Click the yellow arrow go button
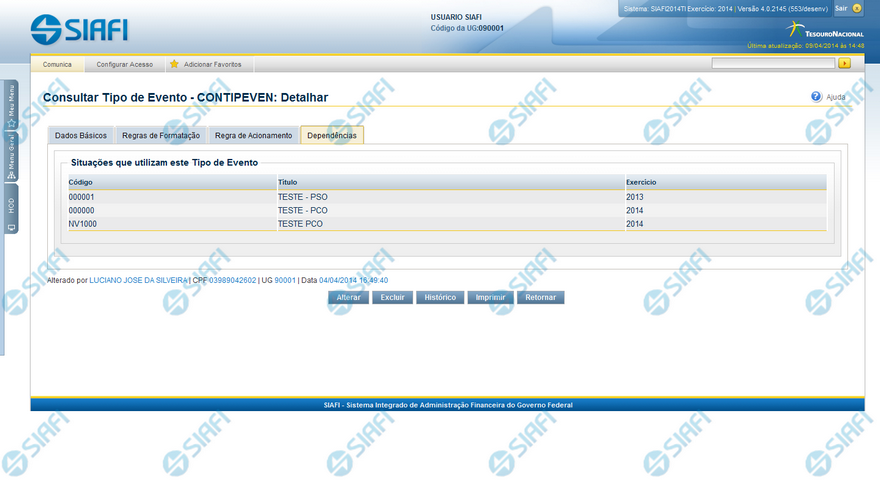This screenshot has height=487, width=880. click(845, 63)
